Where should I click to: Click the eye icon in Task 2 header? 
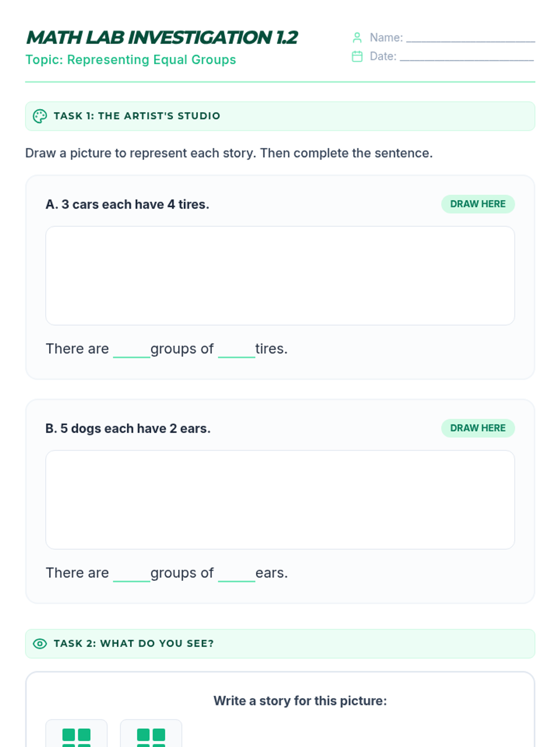(40, 644)
